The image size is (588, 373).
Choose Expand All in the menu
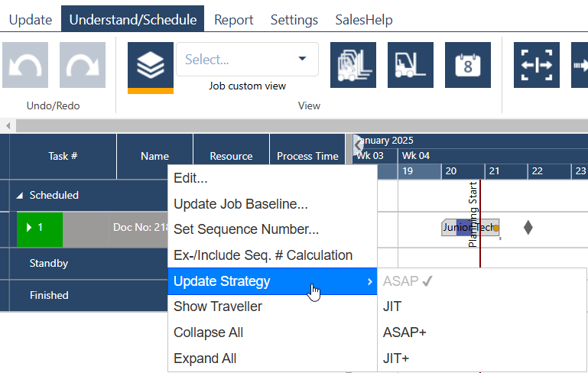[x=272, y=358]
